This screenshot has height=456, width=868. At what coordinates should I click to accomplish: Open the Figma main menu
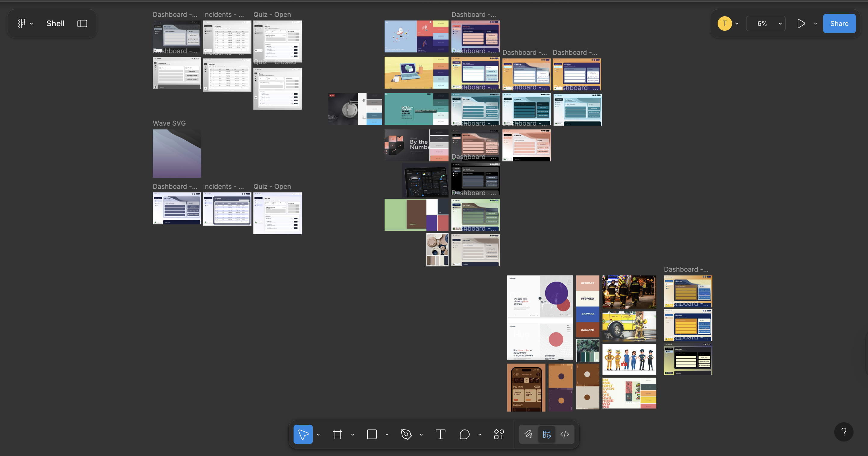point(22,23)
